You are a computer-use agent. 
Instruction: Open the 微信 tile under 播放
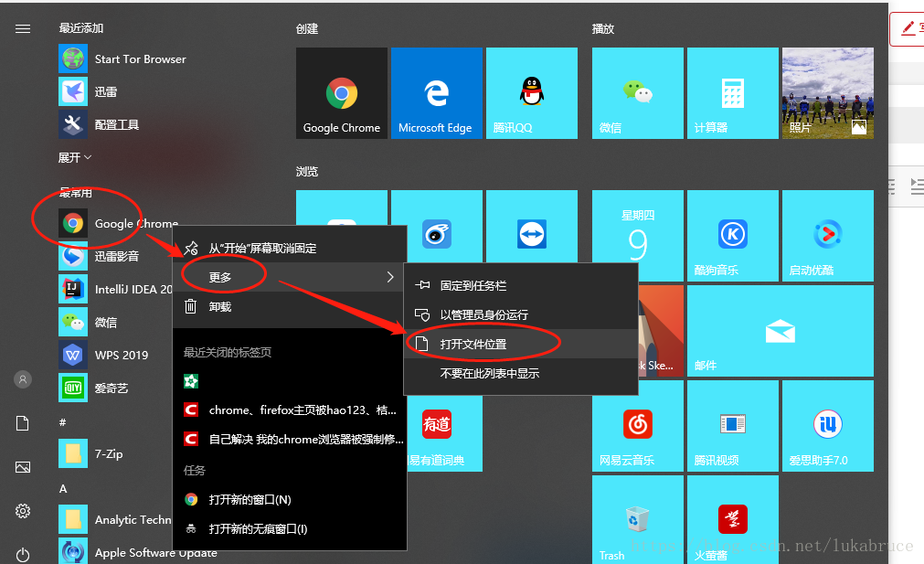pyautogui.click(x=638, y=93)
